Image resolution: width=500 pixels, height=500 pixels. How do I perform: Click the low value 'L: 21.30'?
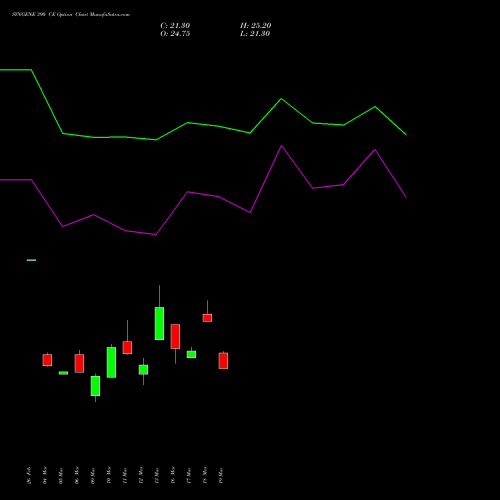(x=255, y=34)
